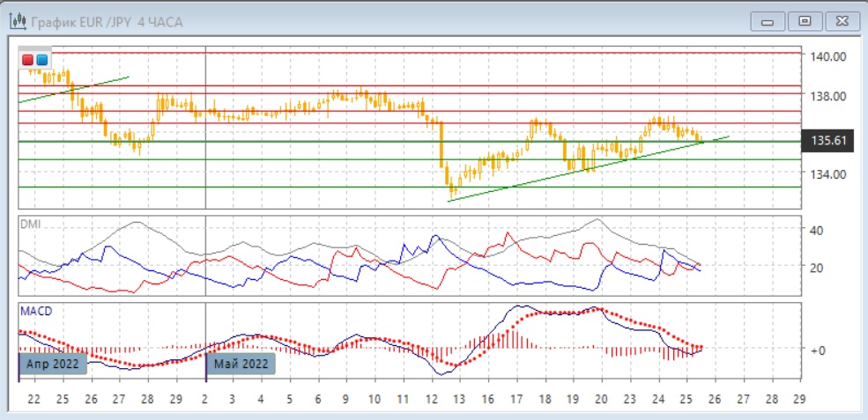868x420 pixels.
Task: Close the EUR/JPY chart window
Action: pyautogui.click(x=838, y=21)
